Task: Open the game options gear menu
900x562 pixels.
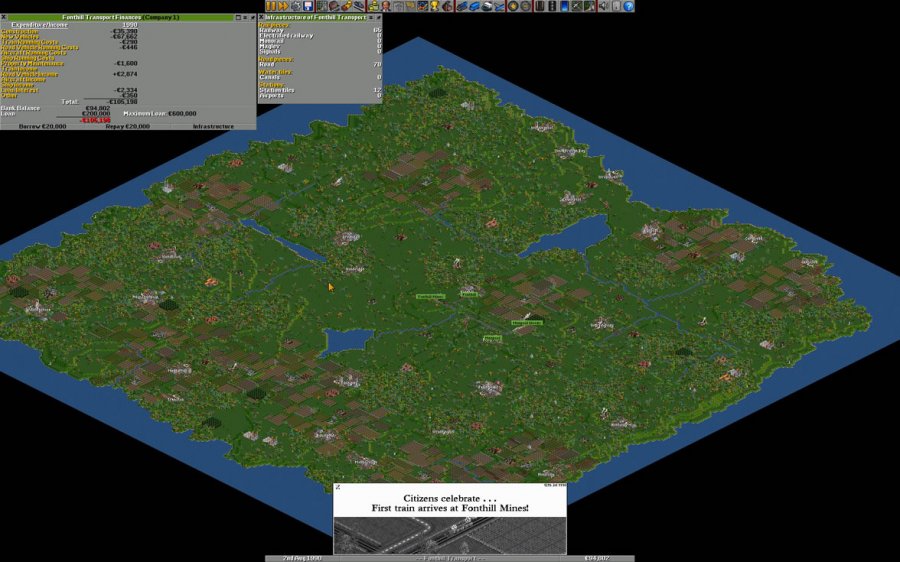Action: 296,6
